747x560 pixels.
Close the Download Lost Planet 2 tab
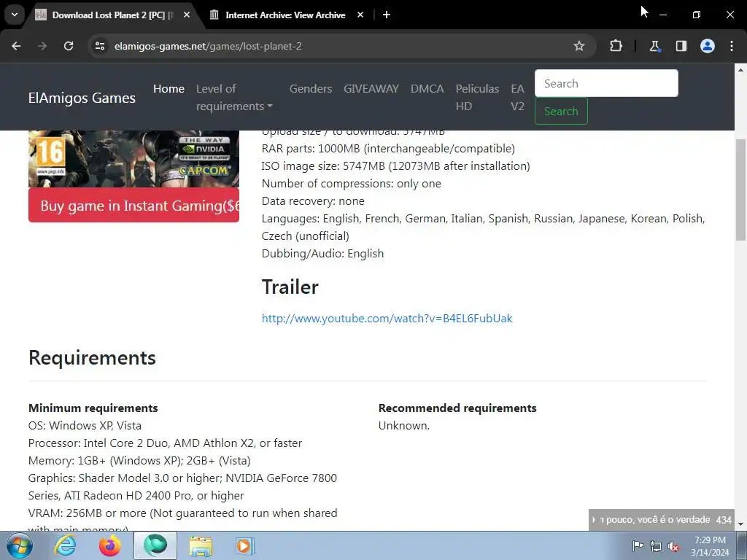187,15
